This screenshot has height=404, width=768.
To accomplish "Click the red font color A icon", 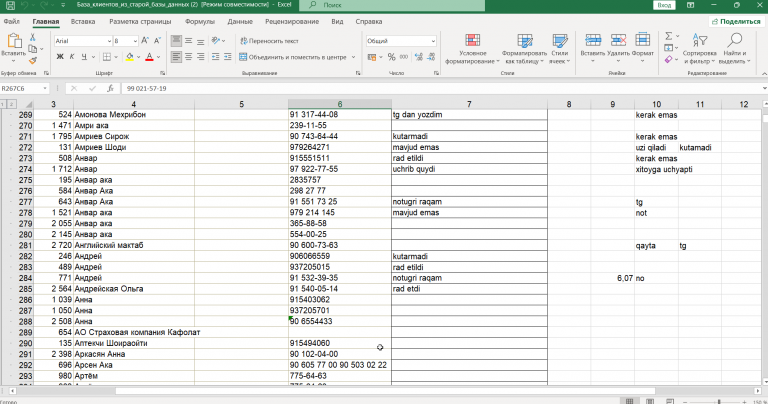I will click(x=149, y=57).
